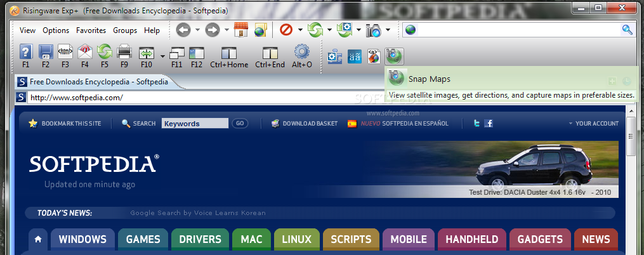The image size is (644, 255).
Task: Open the refresh settings dropdown arrow
Action: pos(358,30)
